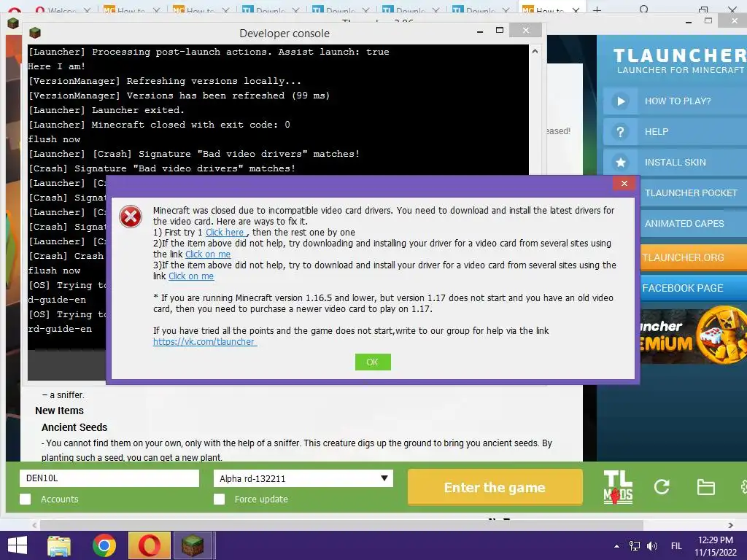This screenshot has height=560, width=747.
Task: Click the 'Minecraft closed with exit code: 0' line
Action: [x=190, y=125]
